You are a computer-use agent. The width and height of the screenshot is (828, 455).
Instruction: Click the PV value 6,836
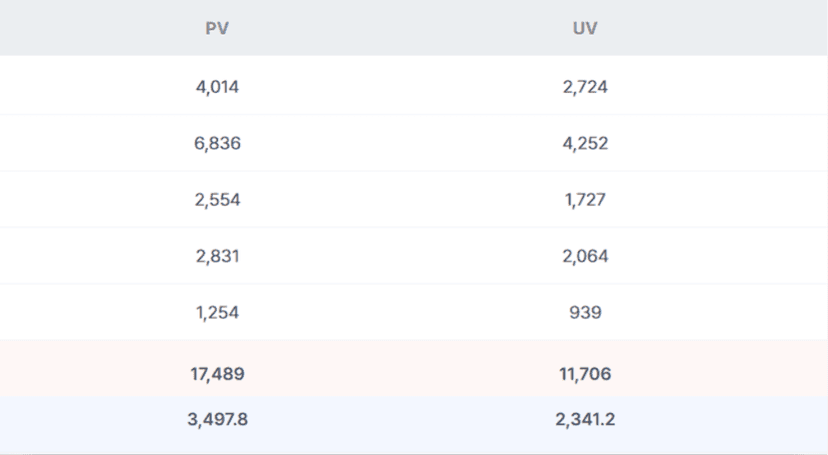(x=217, y=143)
